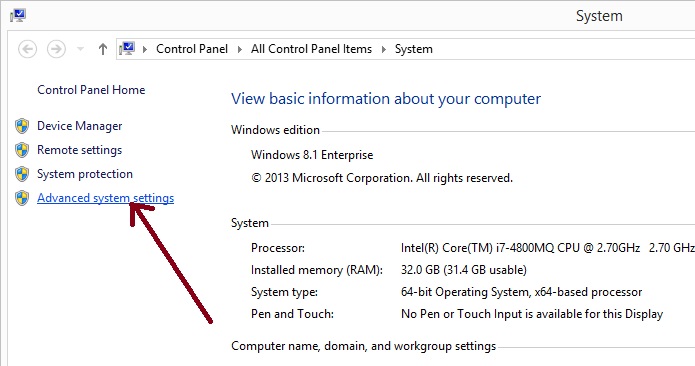Click the '32.0 GB (31.4 GB usable)' value
Image resolution: width=695 pixels, height=366 pixels.
[464, 270]
